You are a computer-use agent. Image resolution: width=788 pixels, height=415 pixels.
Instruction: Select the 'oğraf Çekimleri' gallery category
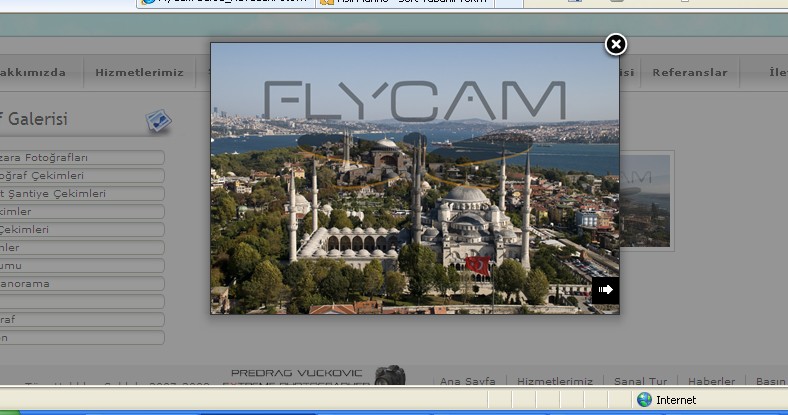[x=82, y=176]
